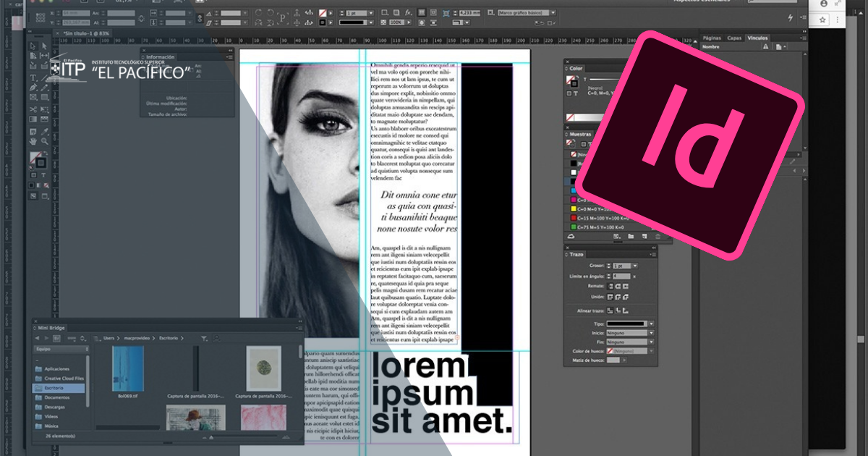Screen dimensions: 868x456
Task: Switch to the Capas tab
Action: pyautogui.click(x=734, y=38)
